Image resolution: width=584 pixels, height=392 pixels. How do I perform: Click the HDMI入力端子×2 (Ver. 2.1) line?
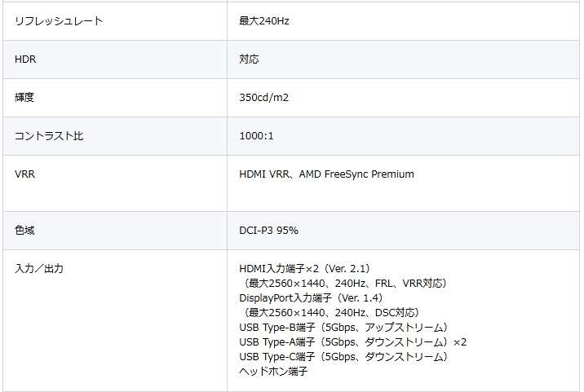[x=305, y=269]
